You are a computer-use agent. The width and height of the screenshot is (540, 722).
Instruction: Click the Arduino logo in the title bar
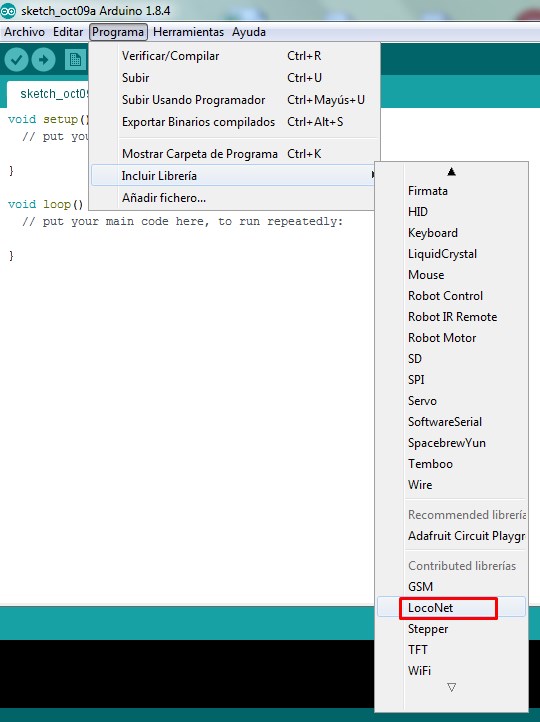point(8,10)
